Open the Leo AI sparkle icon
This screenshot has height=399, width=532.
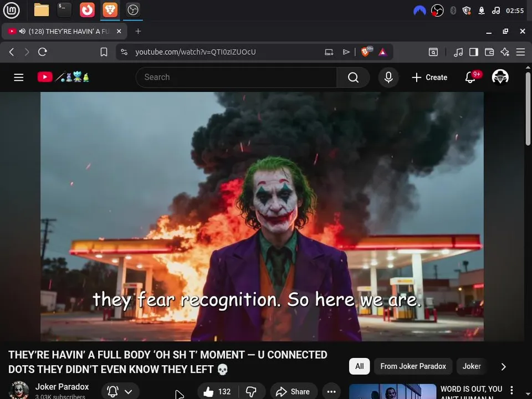click(505, 52)
